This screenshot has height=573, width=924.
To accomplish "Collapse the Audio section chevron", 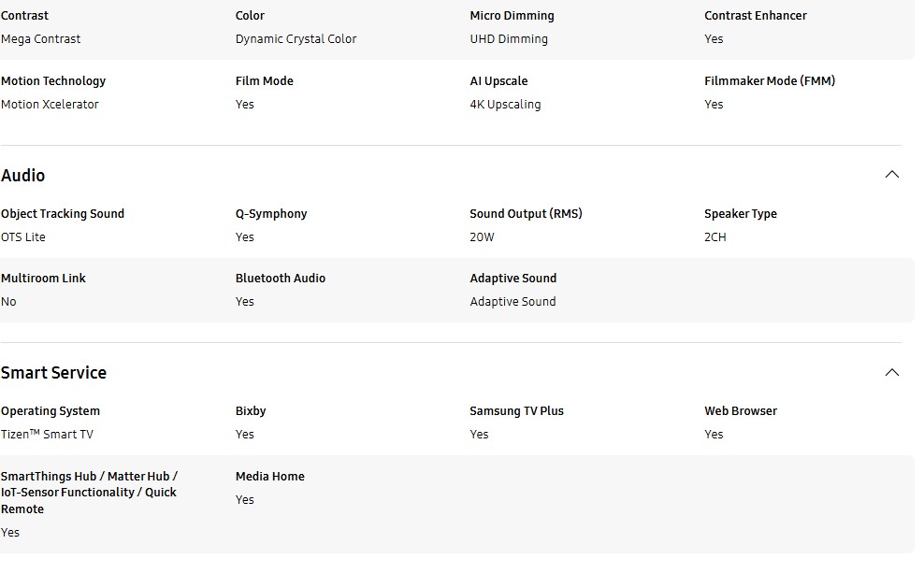I will click(x=891, y=174).
